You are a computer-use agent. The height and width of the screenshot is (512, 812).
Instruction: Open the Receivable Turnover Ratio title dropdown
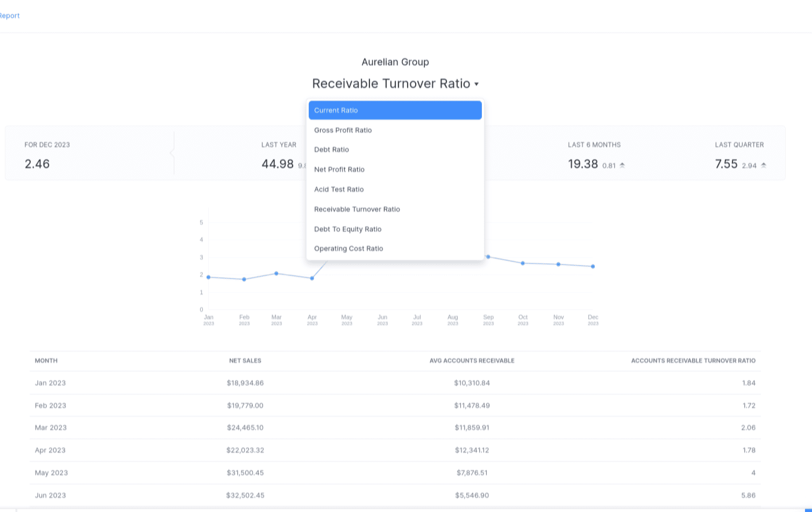(395, 83)
